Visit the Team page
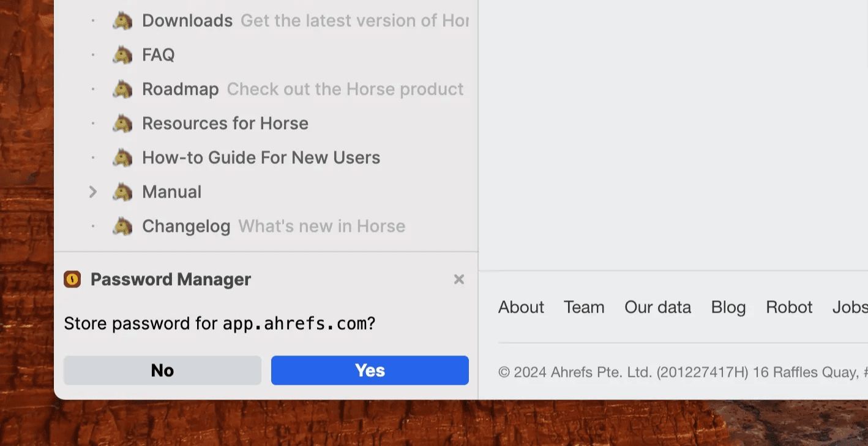The height and width of the screenshot is (446, 868). click(x=583, y=307)
